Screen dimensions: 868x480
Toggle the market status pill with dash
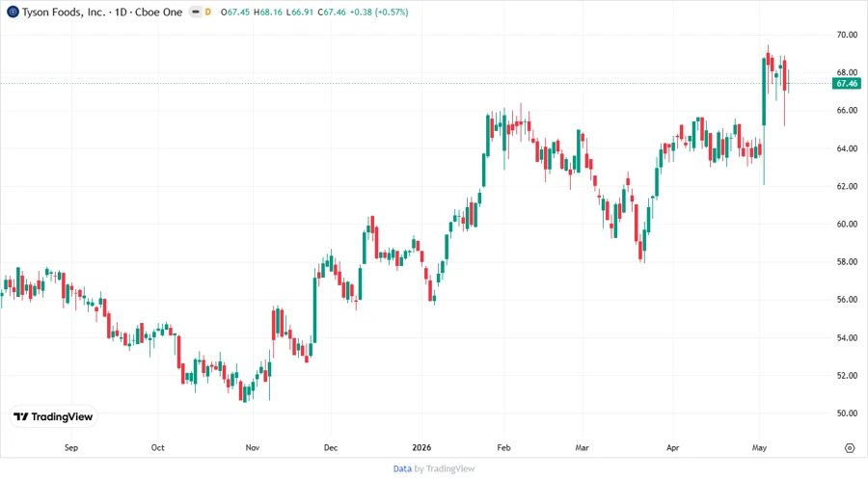[x=196, y=12]
